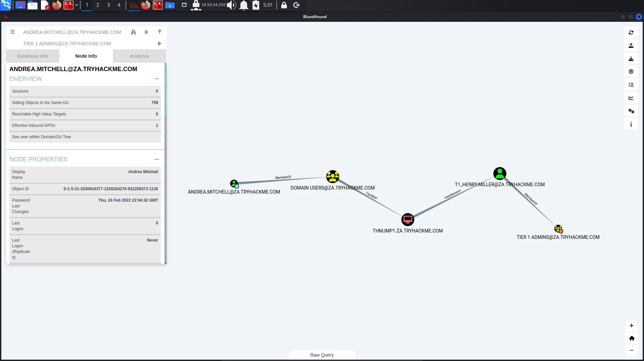Switch to Analysis tab
644x361 pixels.
coord(139,56)
